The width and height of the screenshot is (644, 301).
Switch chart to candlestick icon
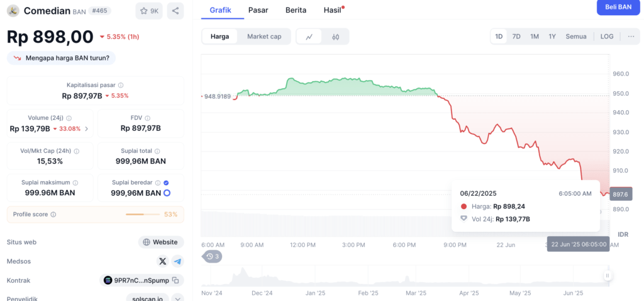pyautogui.click(x=336, y=37)
